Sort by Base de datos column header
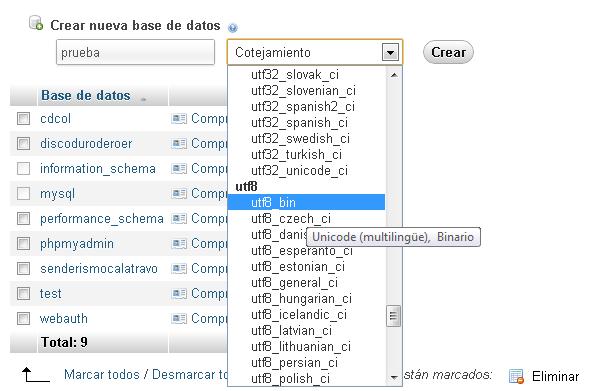 click(86, 95)
